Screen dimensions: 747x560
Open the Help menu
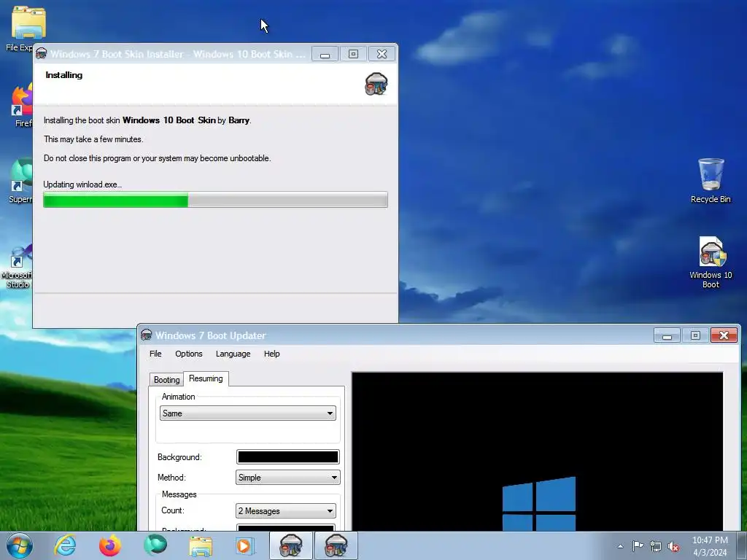tap(271, 354)
